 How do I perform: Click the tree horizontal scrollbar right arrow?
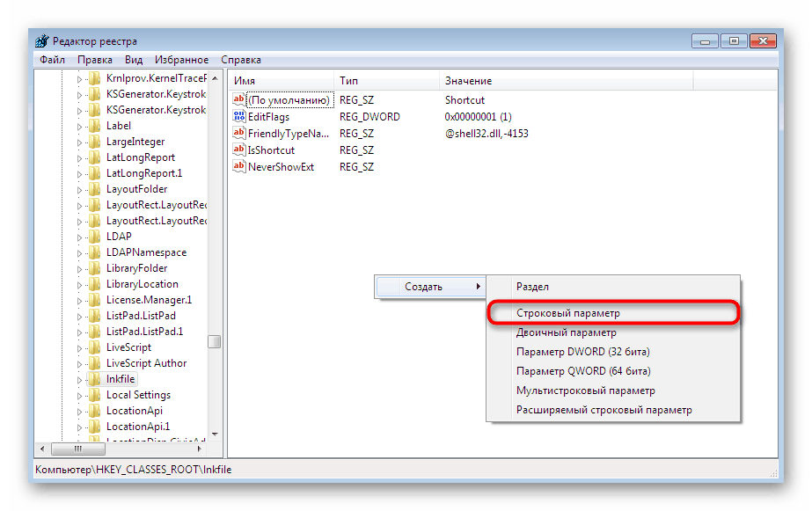[200, 449]
